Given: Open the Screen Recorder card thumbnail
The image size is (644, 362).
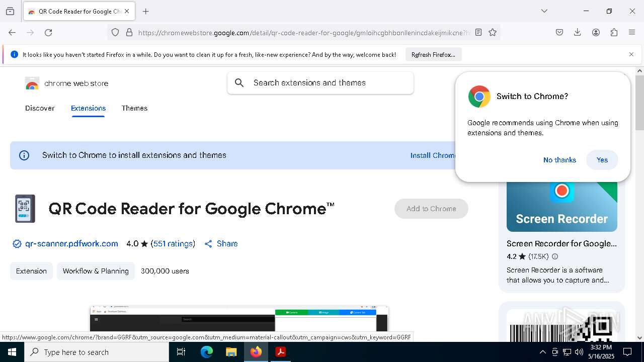Looking at the screenshot, I should pyautogui.click(x=562, y=206).
